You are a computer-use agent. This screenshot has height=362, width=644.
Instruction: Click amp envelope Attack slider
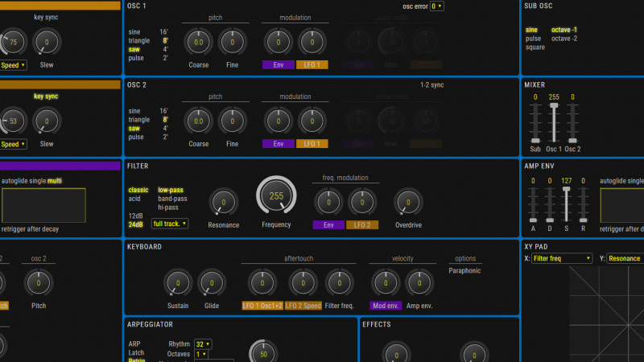pyautogui.click(x=533, y=204)
